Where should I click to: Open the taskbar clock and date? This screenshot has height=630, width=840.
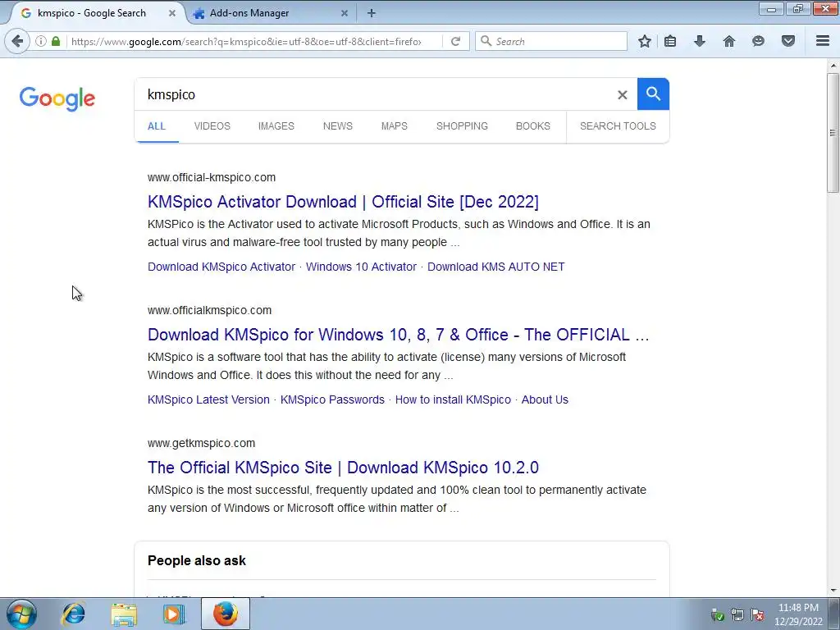point(798,614)
